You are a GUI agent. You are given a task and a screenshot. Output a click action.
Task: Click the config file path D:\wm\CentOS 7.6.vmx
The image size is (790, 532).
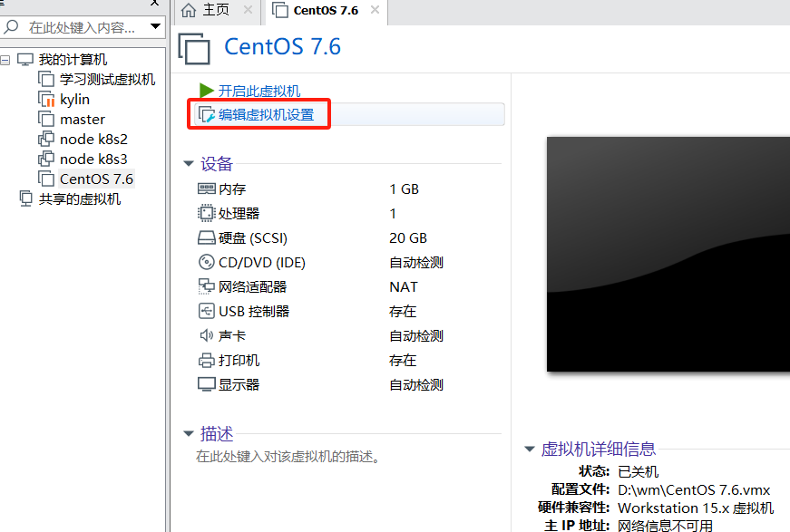(x=694, y=489)
